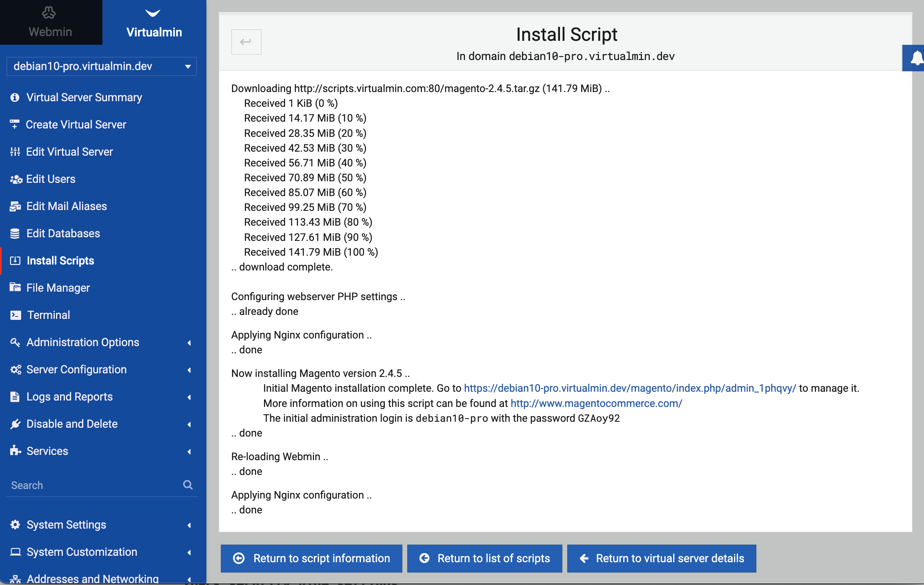
Task: Click the Create Virtual Server icon
Action: pyautogui.click(x=15, y=124)
